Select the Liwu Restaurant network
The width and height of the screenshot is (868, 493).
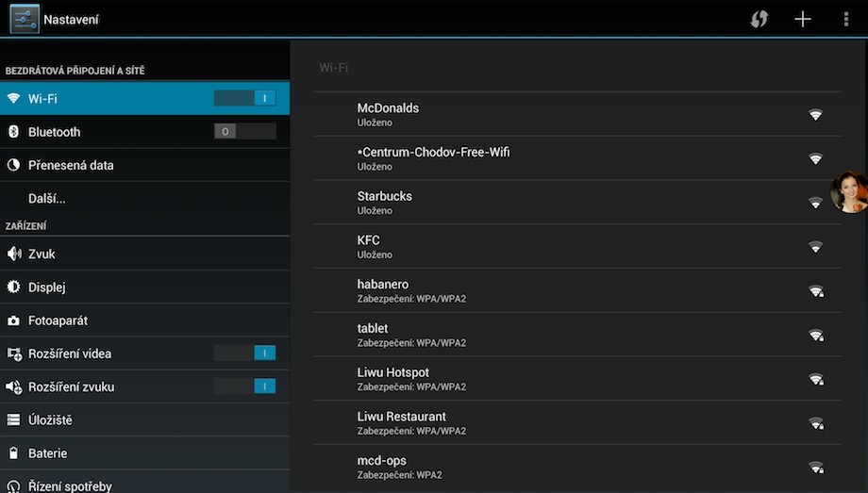click(x=577, y=422)
